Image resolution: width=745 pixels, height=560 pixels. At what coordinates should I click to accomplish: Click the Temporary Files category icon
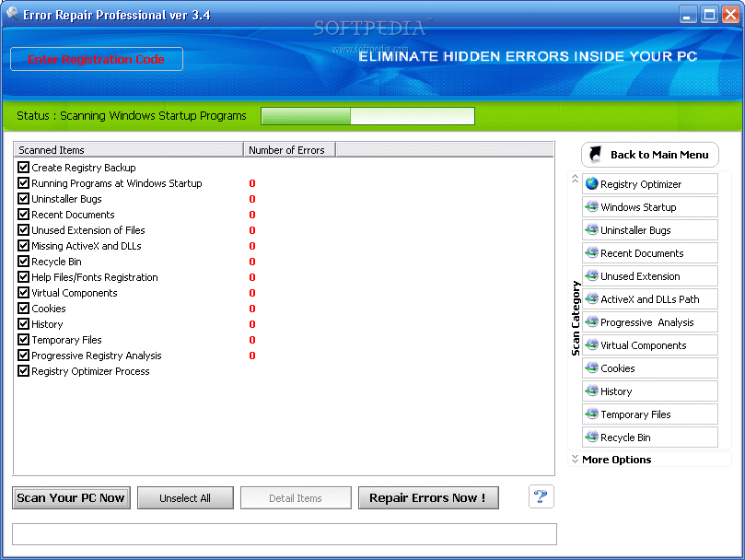tap(591, 414)
